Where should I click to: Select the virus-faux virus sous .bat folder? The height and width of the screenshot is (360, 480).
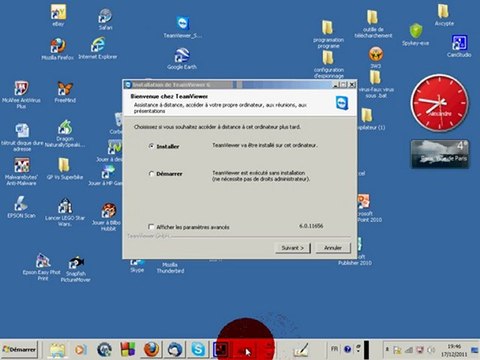click(x=376, y=84)
